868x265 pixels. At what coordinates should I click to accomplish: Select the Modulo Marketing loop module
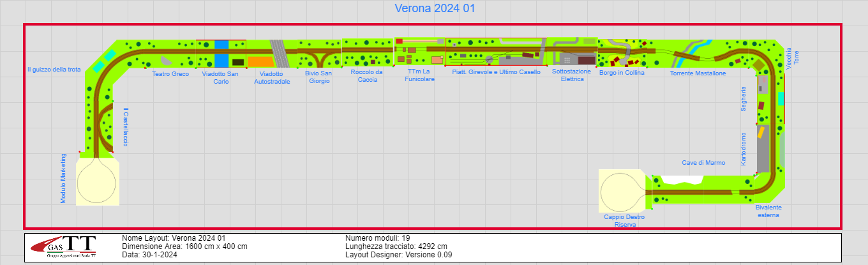click(x=97, y=182)
